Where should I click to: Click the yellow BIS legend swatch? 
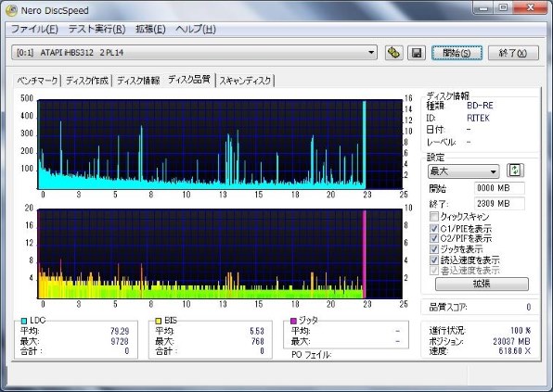click(159, 321)
